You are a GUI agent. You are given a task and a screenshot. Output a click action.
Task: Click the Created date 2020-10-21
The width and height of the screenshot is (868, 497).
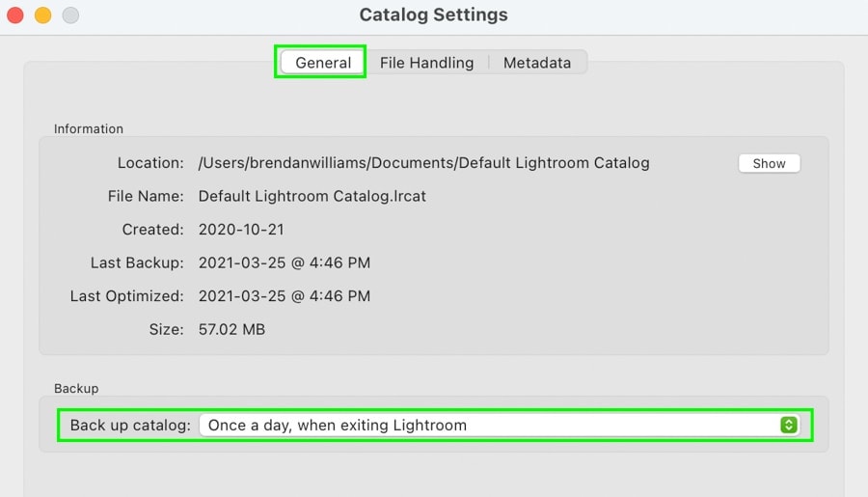click(241, 230)
